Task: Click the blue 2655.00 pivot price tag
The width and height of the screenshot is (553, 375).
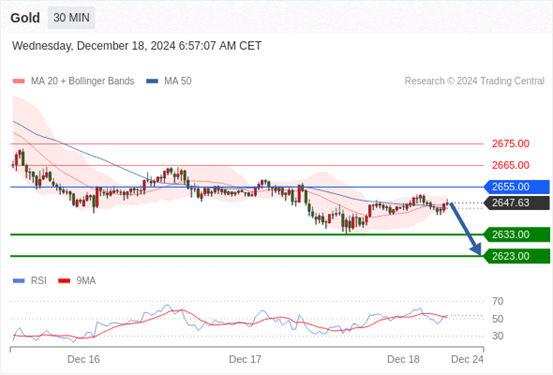Action: (x=517, y=187)
